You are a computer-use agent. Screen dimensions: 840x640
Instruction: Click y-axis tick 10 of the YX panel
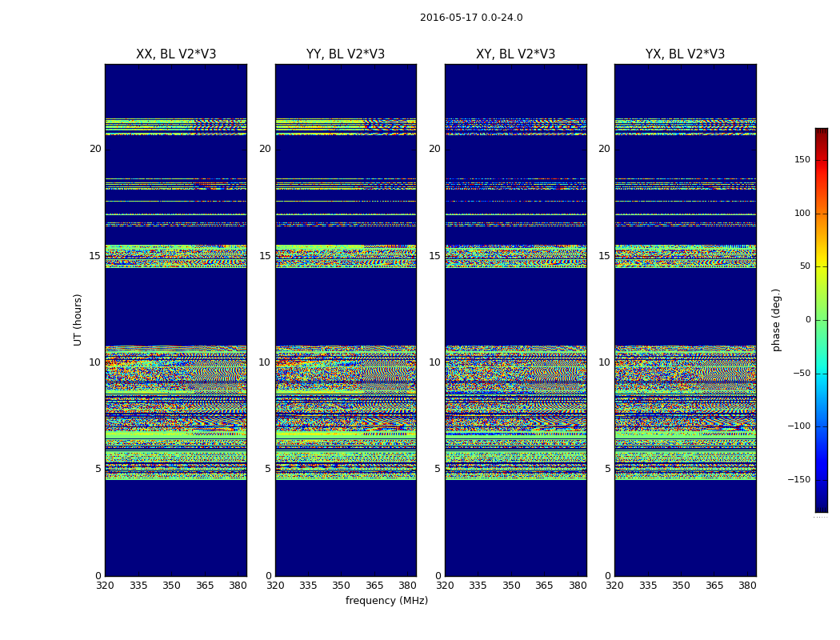click(604, 362)
